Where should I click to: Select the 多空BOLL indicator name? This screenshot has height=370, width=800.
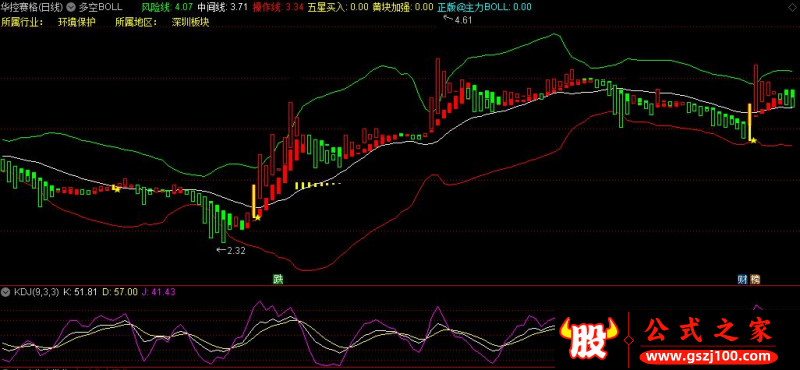(101, 7)
